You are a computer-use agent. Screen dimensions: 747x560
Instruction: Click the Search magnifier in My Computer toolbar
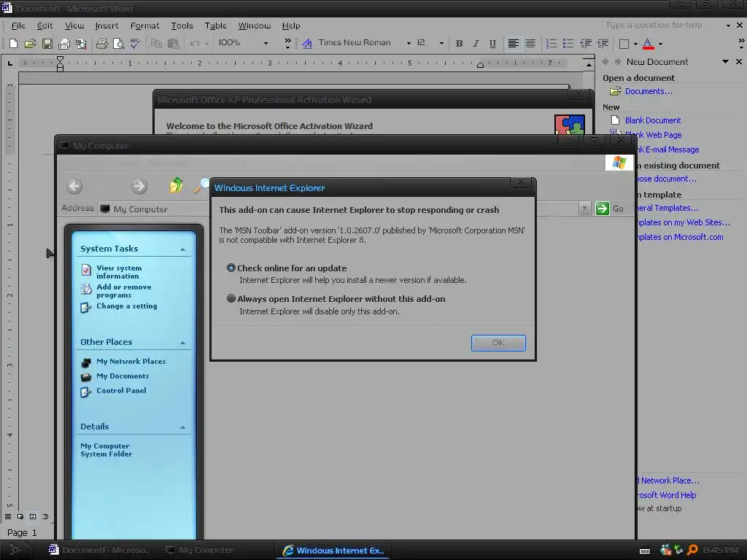click(202, 184)
